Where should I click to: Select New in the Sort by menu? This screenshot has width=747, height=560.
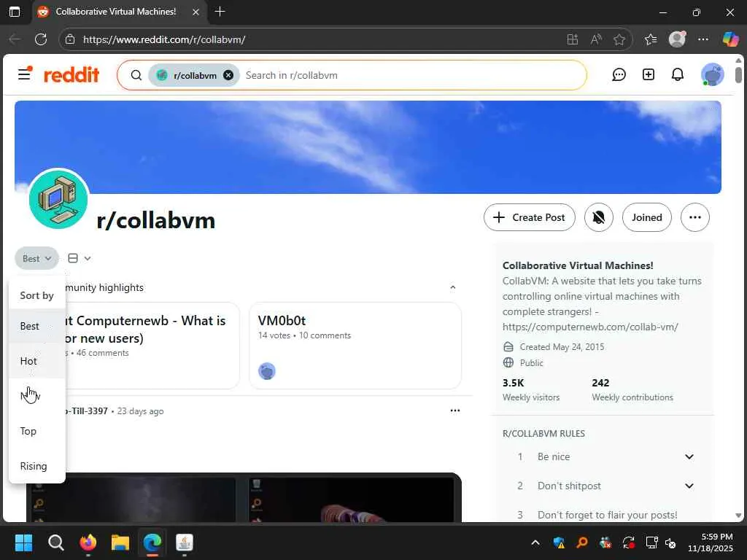[37, 396]
